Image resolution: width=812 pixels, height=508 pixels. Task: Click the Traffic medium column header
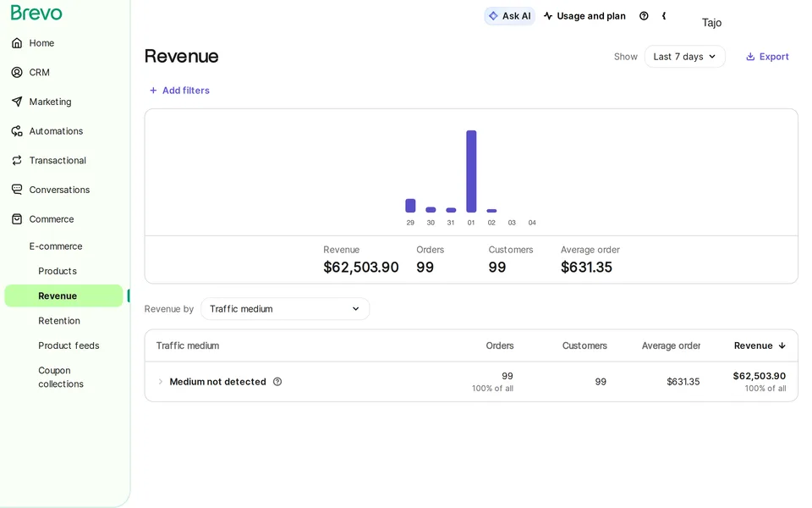[188, 345]
